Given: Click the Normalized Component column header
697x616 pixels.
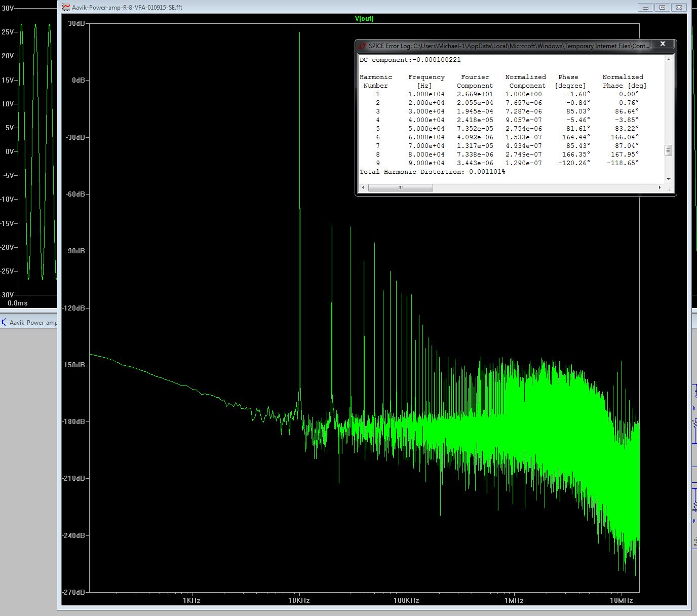Looking at the screenshot, I should tap(526, 81).
